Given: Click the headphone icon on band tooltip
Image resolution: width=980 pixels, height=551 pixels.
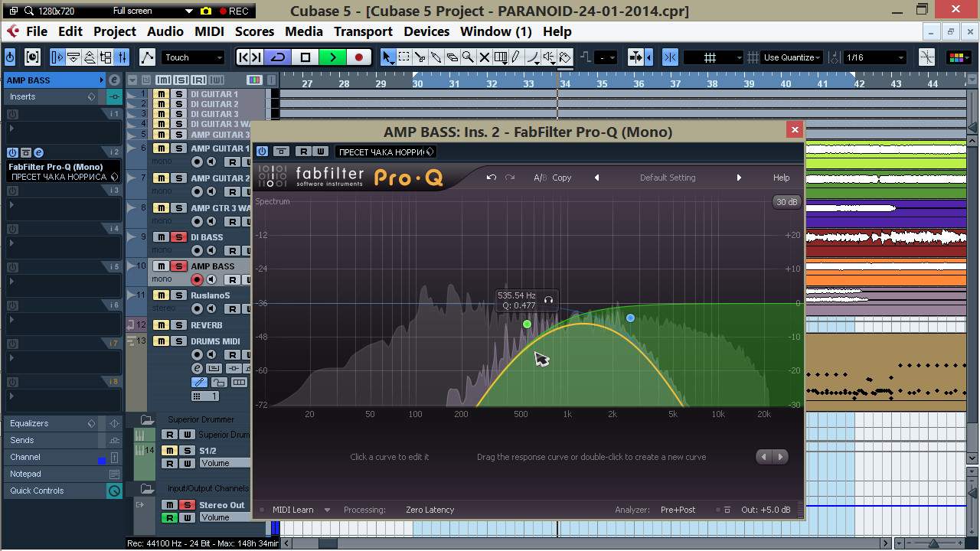Looking at the screenshot, I should point(548,300).
